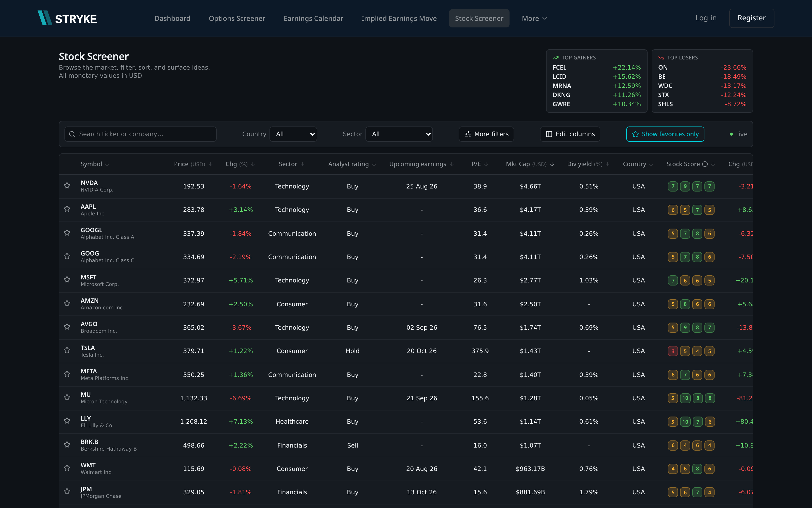This screenshot has width=812, height=508.
Task: Click TSLA earnings date 20 Oct 26
Action: 421,351
